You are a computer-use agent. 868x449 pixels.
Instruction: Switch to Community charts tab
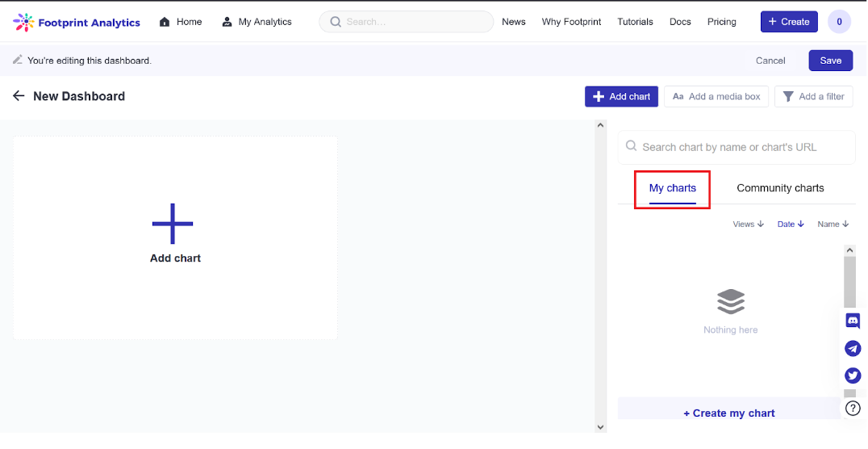click(x=780, y=188)
